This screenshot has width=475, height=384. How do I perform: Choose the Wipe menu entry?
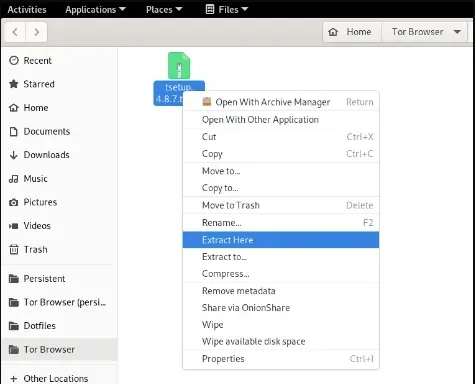pyautogui.click(x=281, y=325)
